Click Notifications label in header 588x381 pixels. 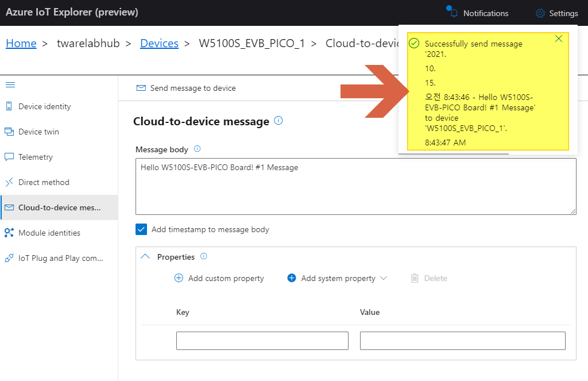[x=486, y=13]
